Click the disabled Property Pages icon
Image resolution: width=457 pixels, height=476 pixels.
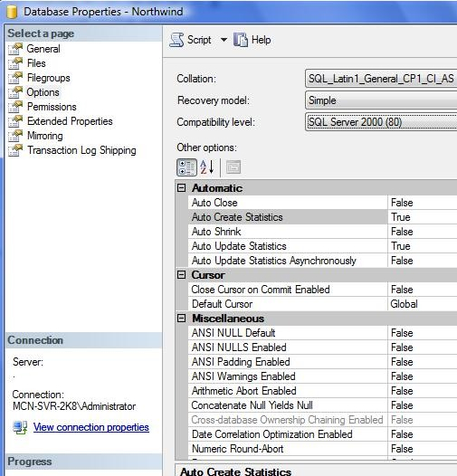233,167
